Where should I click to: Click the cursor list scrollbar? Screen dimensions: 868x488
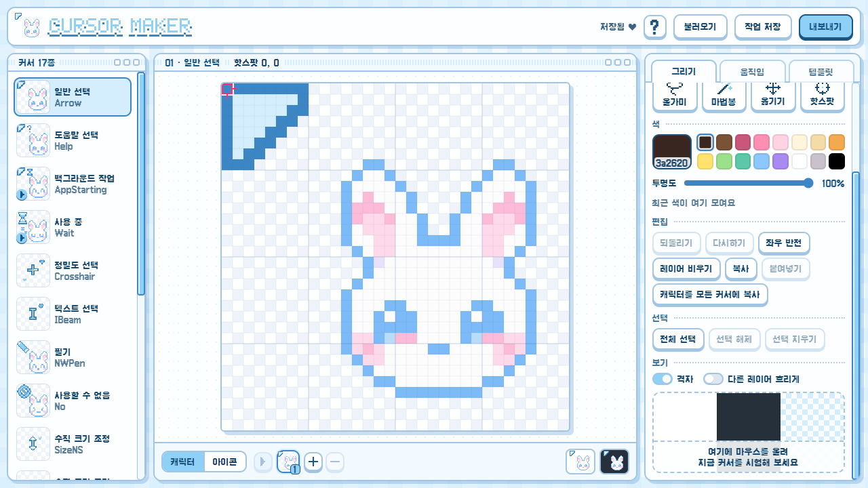141,183
